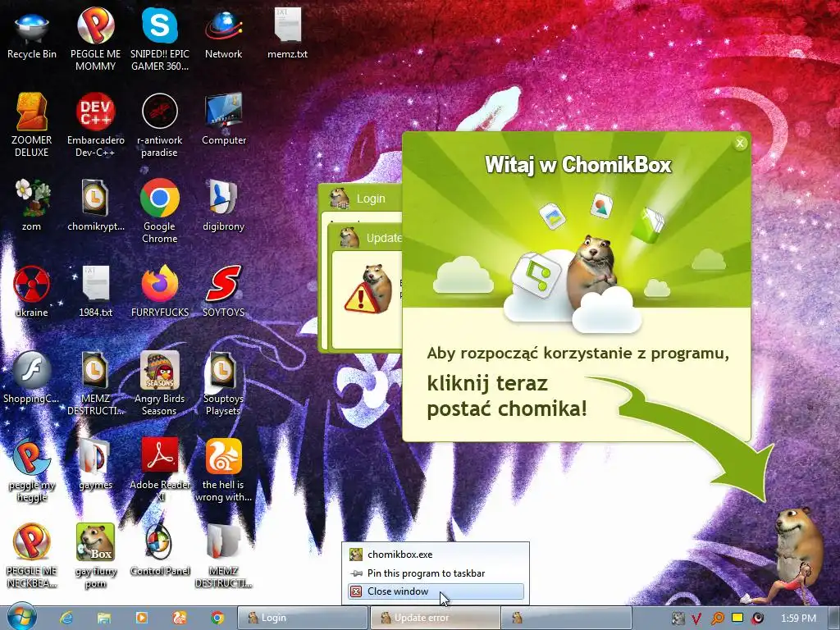This screenshot has width=840, height=630.
Task: Select the MEMZ DESTRUCTI... icon beside Angry Birds
Action: tap(95, 384)
